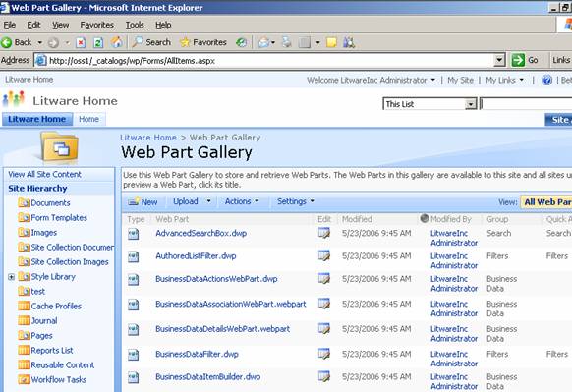This screenshot has height=392, width=572.
Task: Click the yellow Discuss note icon
Action: tap(331, 42)
